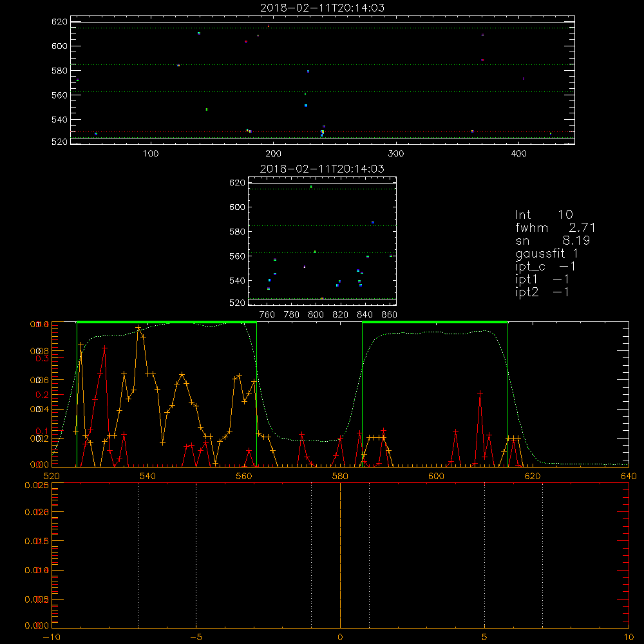Select the 'ipt1 -1' readout line

click(542, 279)
